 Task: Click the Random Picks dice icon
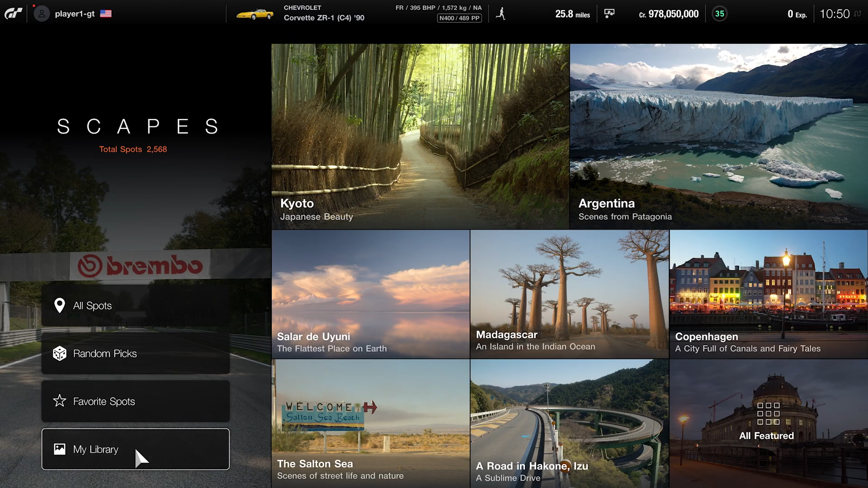click(60, 353)
